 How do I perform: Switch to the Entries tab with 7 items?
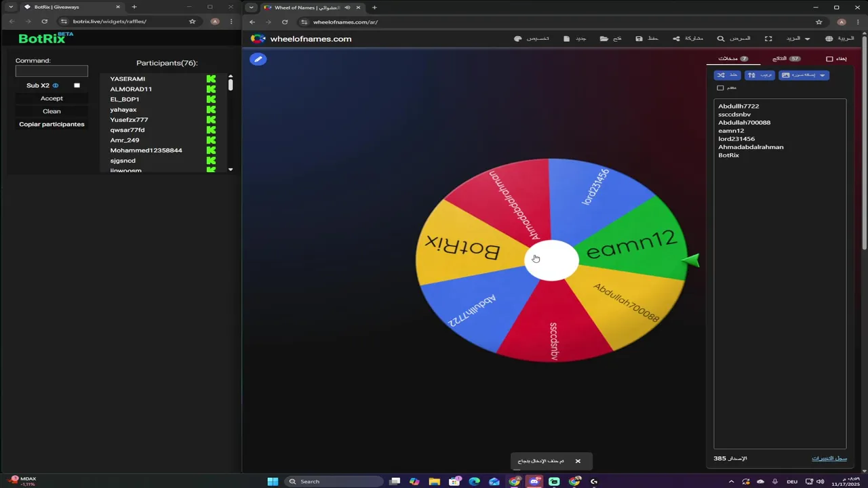coord(733,59)
